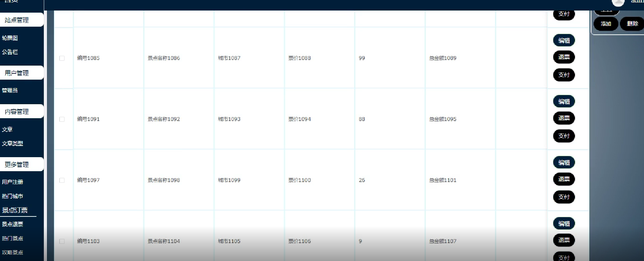The width and height of the screenshot is (644, 261).
Task: Click cell 景点名称1098
Action: pyautogui.click(x=164, y=180)
